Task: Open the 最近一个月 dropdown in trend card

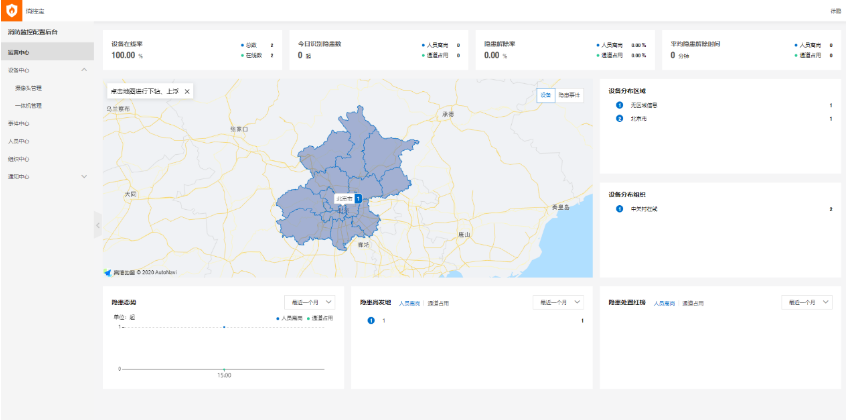Action: (309, 302)
